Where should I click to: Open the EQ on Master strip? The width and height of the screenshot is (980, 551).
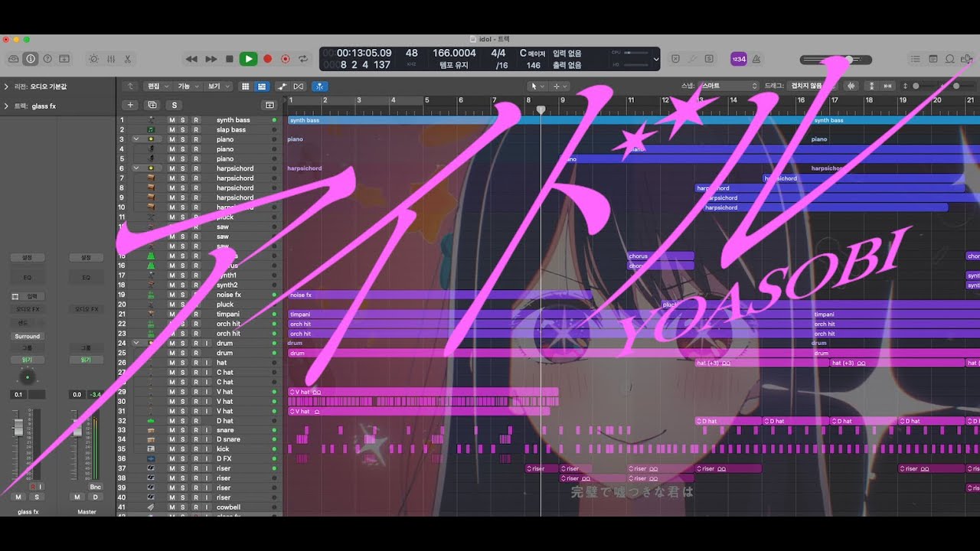86,277
